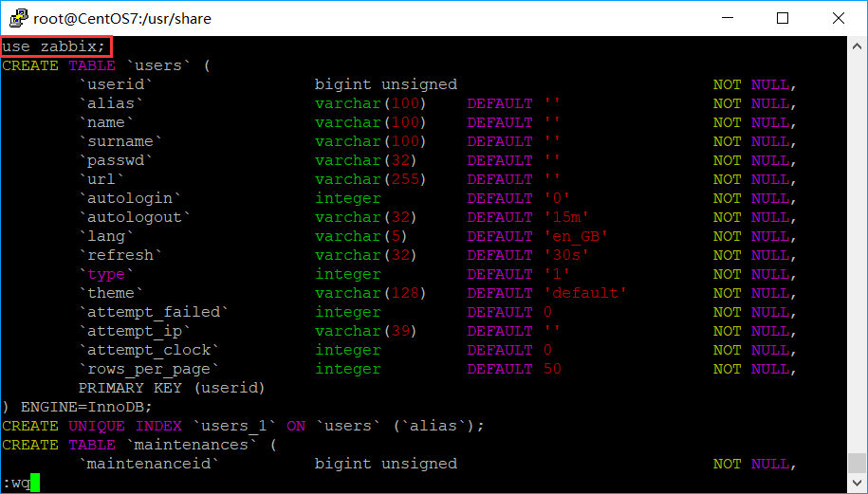This screenshot has width=868, height=494.
Task: Click the `maintenances` table name
Action: [x=186, y=445]
